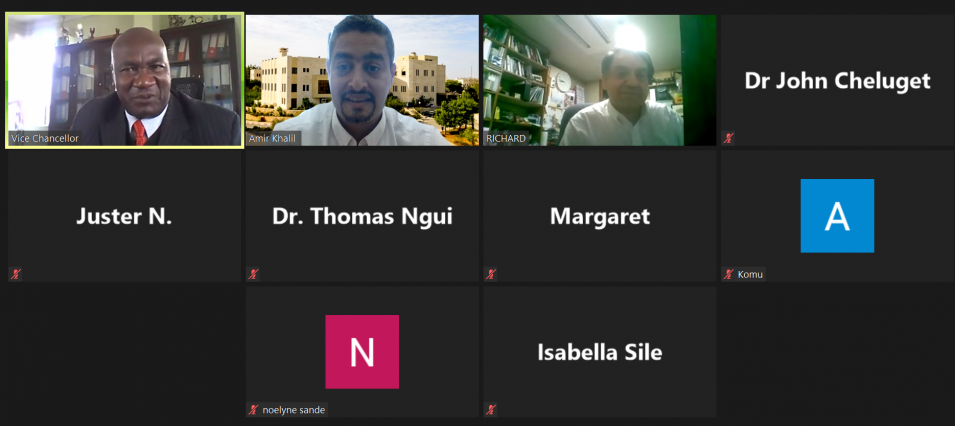The height and width of the screenshot is (426, 955).
Task: Click the Vice Chancellor name label
Action: coord(45,138)
